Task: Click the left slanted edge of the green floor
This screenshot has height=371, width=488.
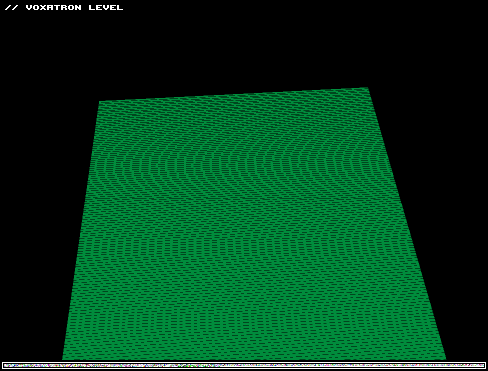Action: [81, 230]
